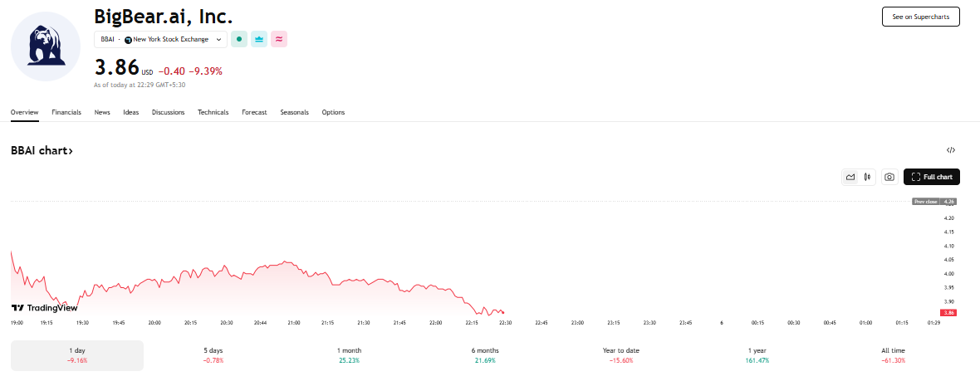Select the 5 days range
This screenshot has height=381, width=980.
pyautogui.click(x=213, y=355)
